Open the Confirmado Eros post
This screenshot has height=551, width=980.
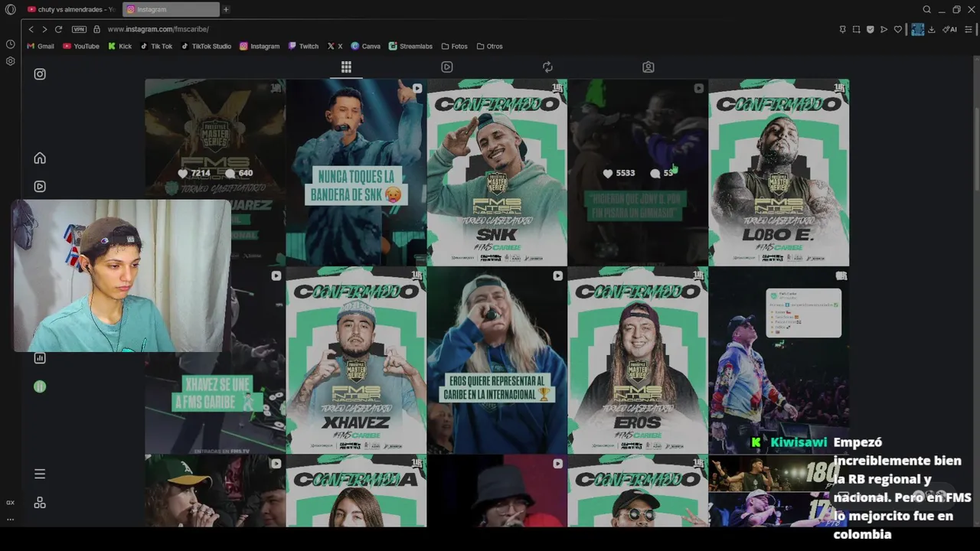[638, 360]
